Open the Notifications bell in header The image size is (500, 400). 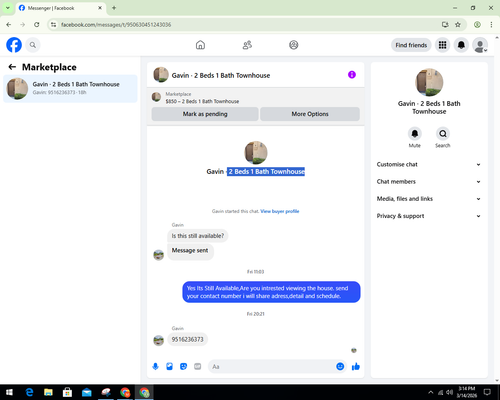coord(461,45)
